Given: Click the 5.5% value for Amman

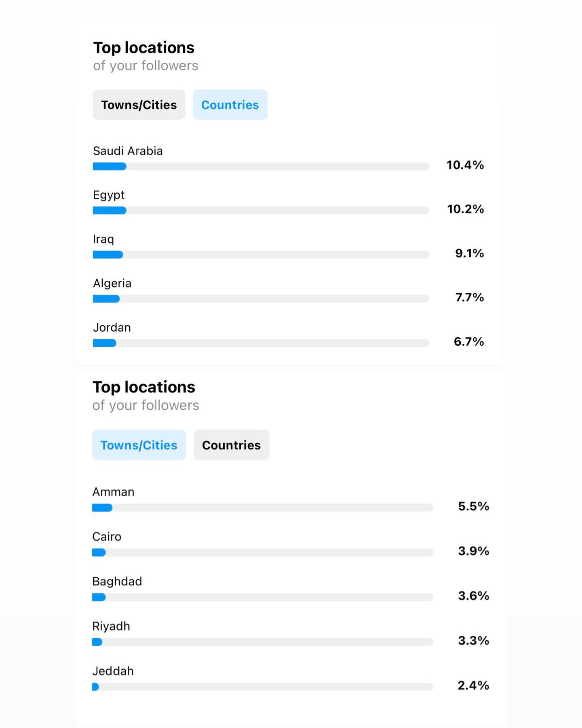Looking at the screenshot, I should click(473, 506).
